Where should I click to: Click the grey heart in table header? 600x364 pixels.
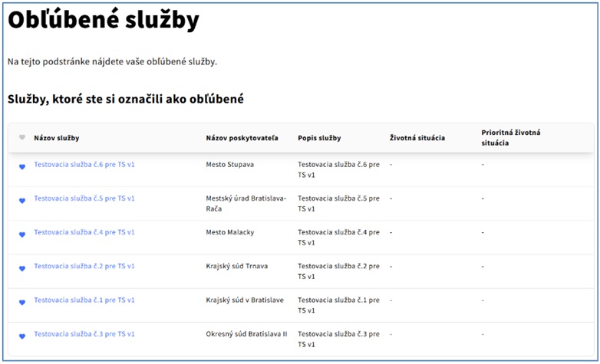(x=22, y=137)
